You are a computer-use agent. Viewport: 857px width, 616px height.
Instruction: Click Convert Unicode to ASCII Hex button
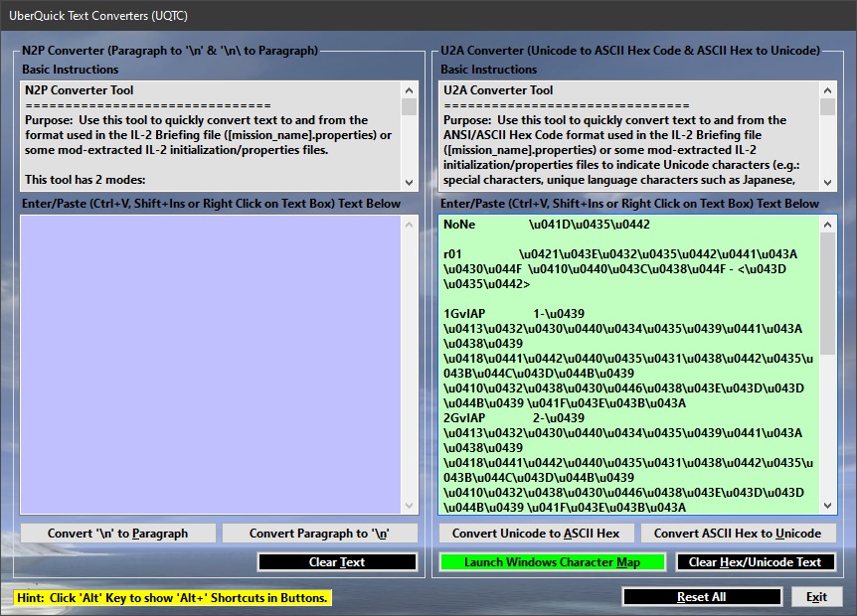click(536, 534)
